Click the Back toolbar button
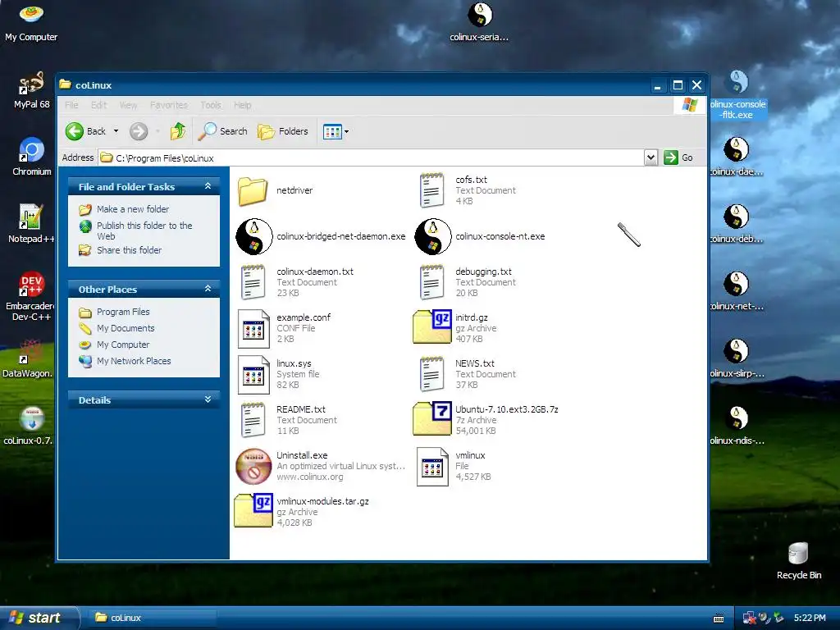 point(85,131)
